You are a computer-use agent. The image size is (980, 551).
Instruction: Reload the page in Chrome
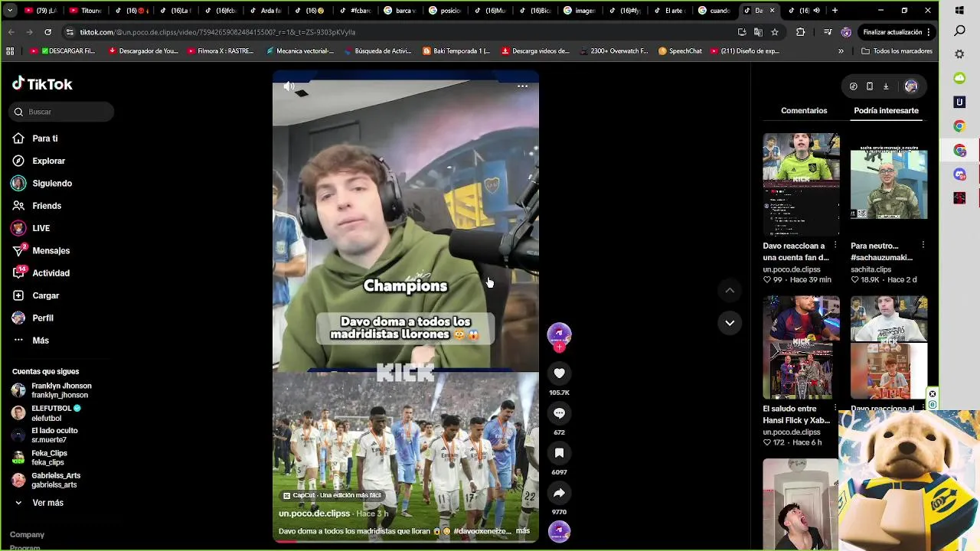(x=47, y=32)
